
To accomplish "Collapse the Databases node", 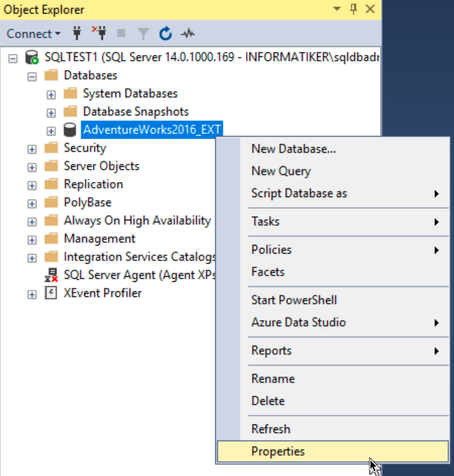I will [32, 77].
